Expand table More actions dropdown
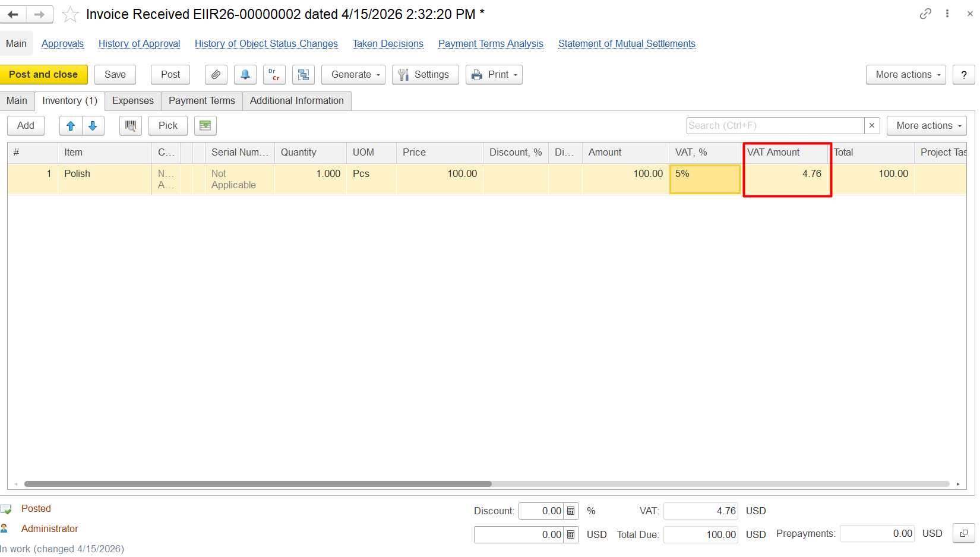The height and width of the screenshot is (557, 980). tap(927, 126)
